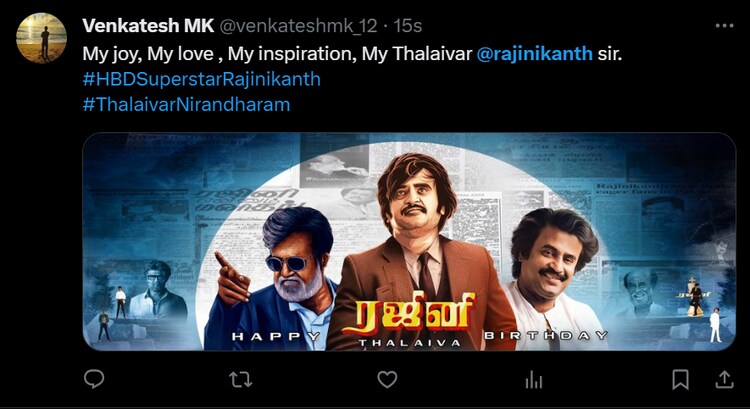Click the smiling man in white shirt in banner
The width and height of the screenshot is (750, 409).
pos(550,279)
